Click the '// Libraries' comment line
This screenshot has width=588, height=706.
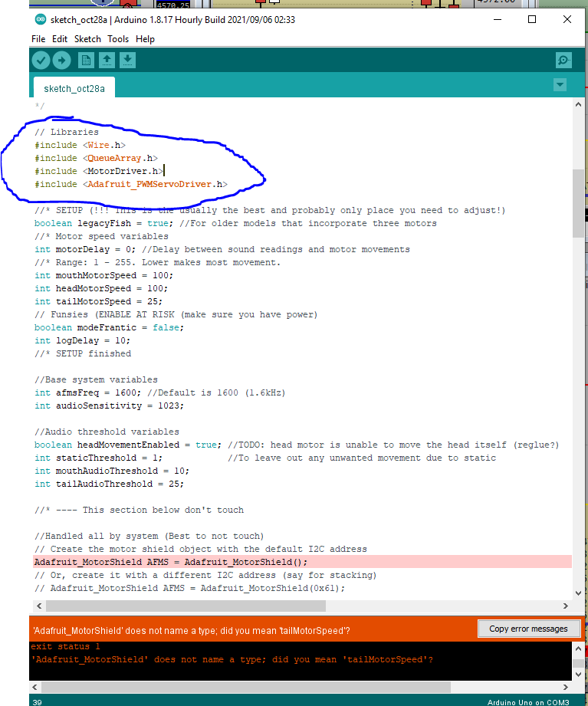click(x=67, y=132)
